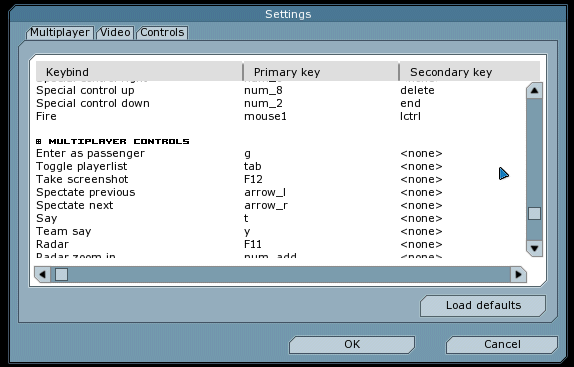Click primary key y for Team say
Screen dimensions: 574x367
pyautogui.click(x=247, y=232)
